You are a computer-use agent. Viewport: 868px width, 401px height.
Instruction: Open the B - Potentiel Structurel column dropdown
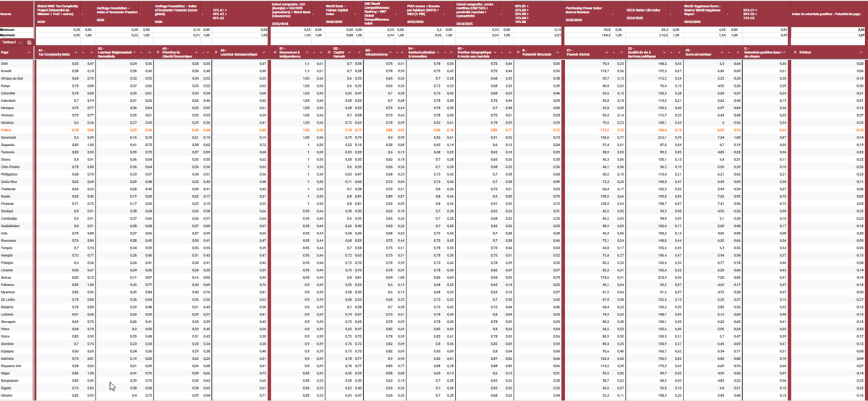556,53
